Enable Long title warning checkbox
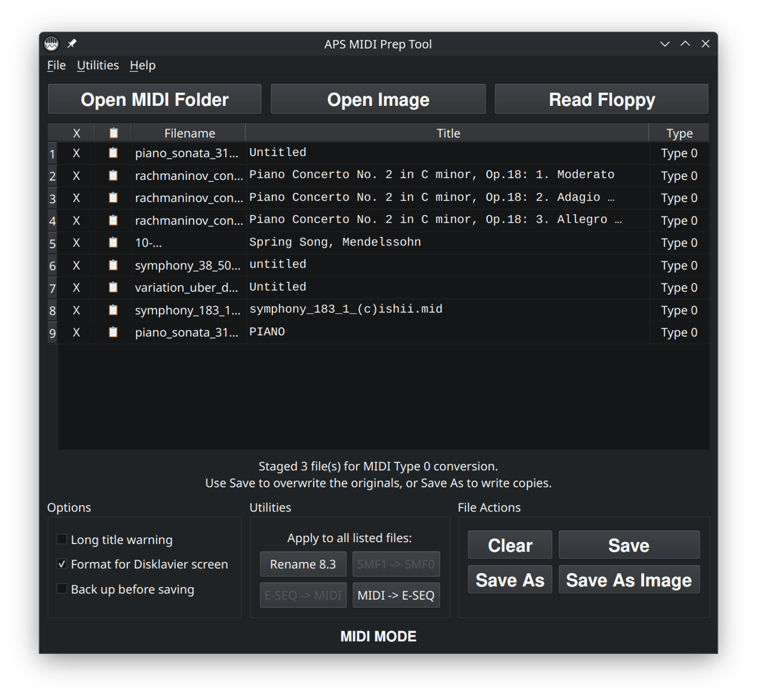Image resolution: width=757 pixels, height=700 pixels. (62, 539)
